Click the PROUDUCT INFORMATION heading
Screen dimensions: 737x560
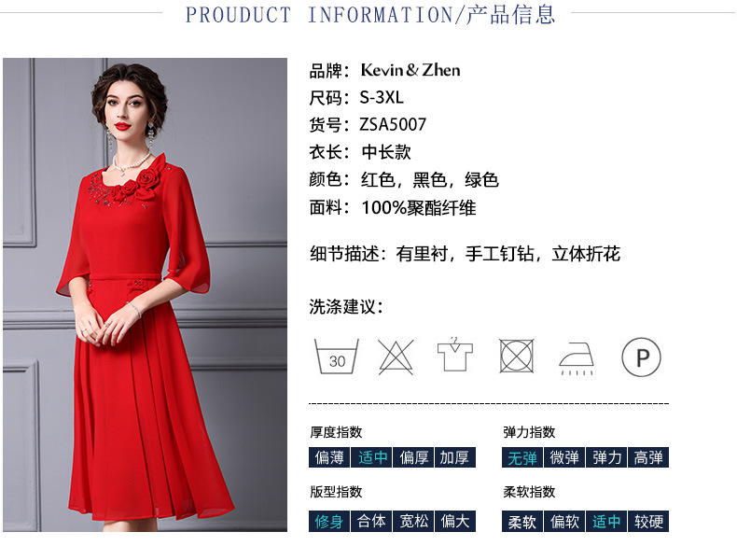tap(370, 14)
